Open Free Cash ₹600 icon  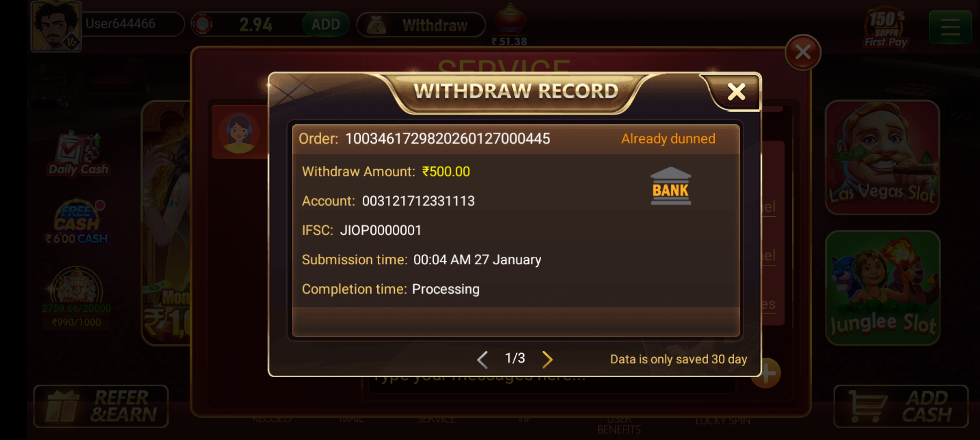pyautogui.click(x=77, y=223)
